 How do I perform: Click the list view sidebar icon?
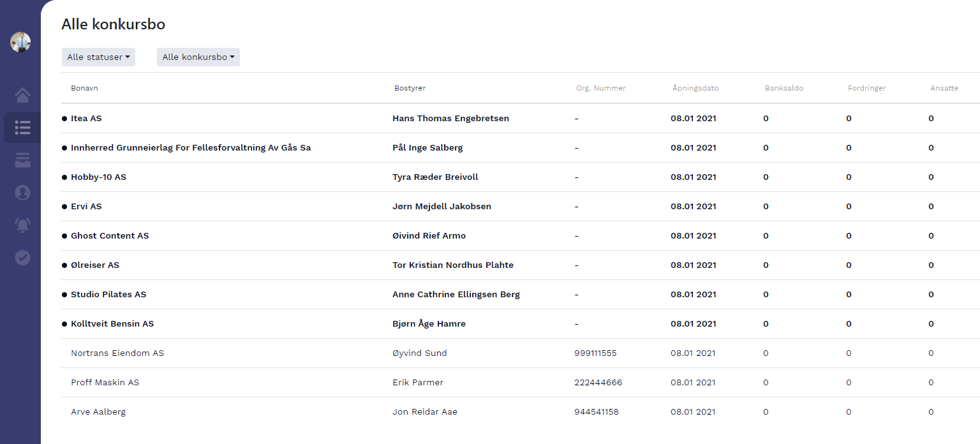pos(22,128)
